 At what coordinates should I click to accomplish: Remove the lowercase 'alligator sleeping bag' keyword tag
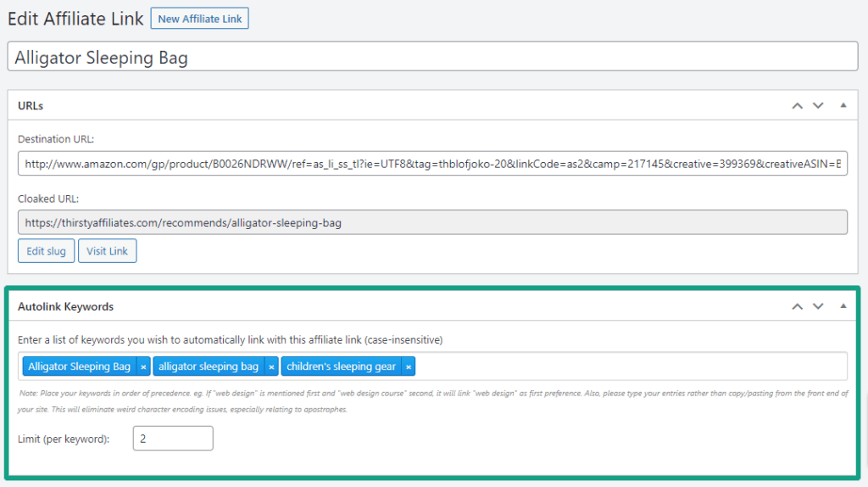[271, 367]
